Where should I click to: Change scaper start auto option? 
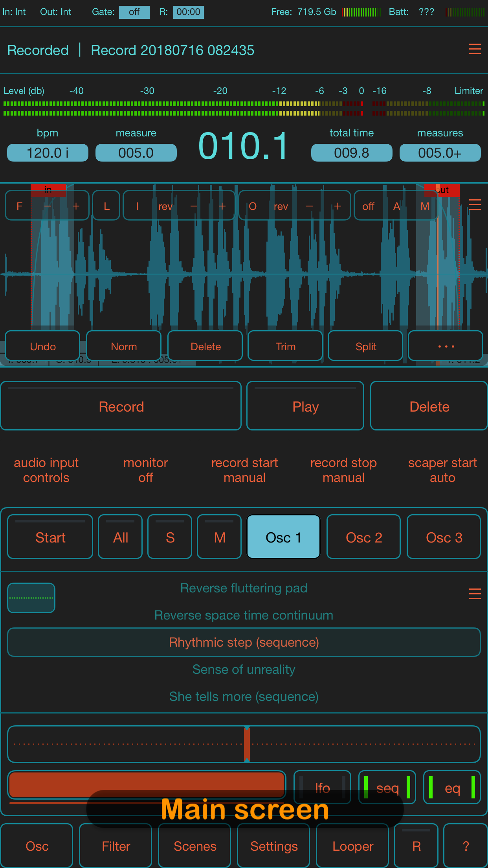point(442,470)
